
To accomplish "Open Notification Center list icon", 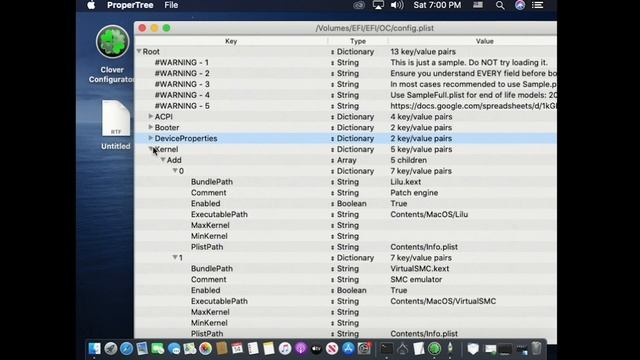I will [x=538, y=5].
